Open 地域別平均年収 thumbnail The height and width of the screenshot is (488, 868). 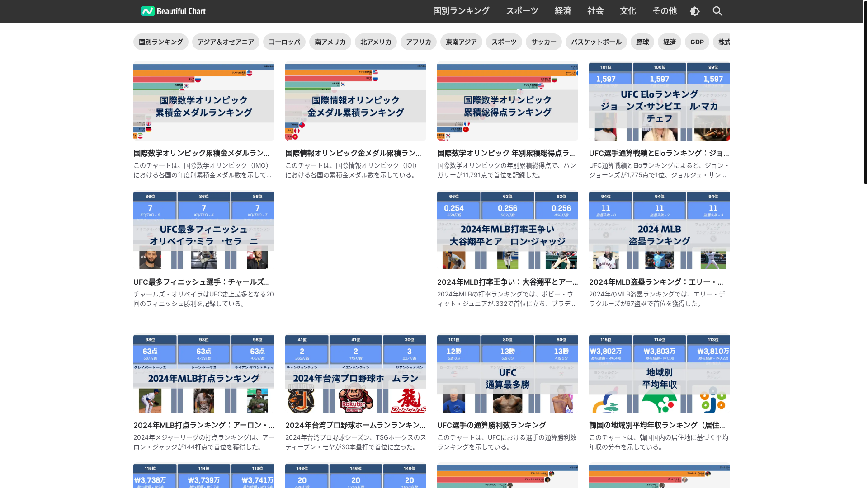(x=660, y=374)
